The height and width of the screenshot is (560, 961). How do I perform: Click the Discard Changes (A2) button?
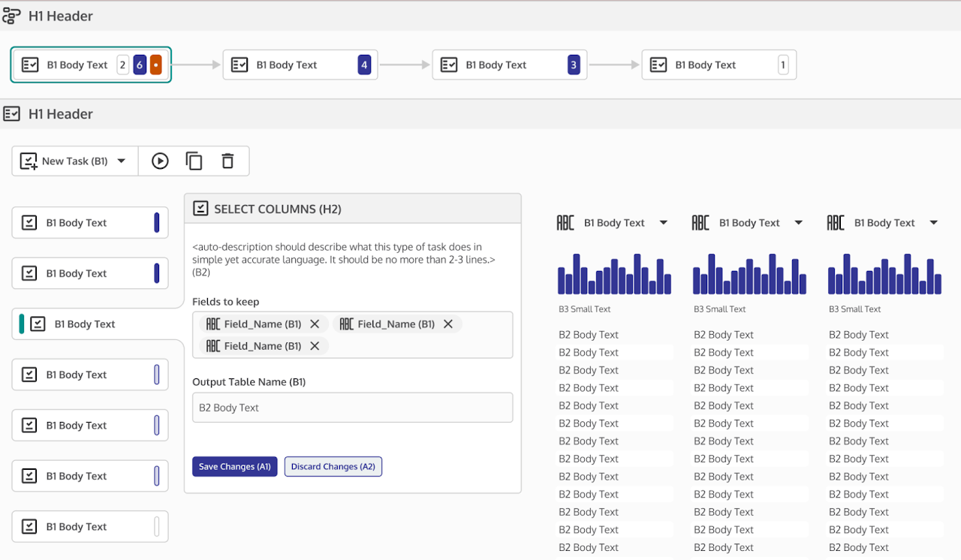tap(333, 466)
